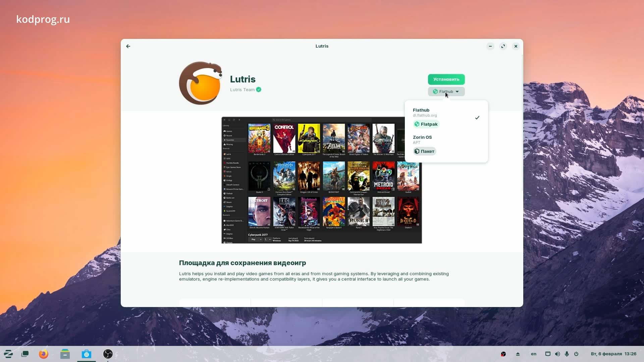Select Flathub source with checkmark
Image resolution: width=644 pixels, height=362 pixels.
tap(446, 118)
